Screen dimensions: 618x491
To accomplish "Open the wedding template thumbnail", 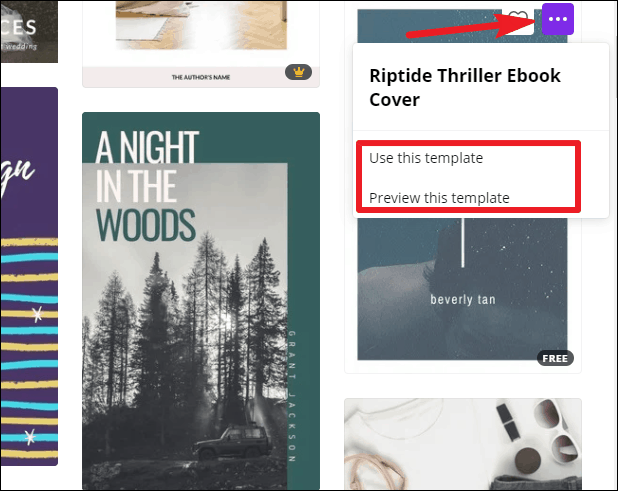I will (29, 32).
